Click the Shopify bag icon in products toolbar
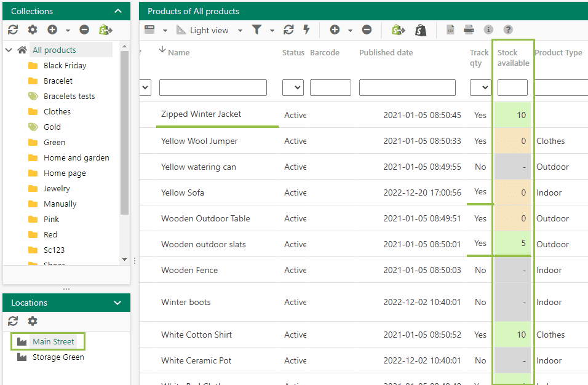Image resolution: width=588 pixels, height=385 pixels. click(x=421, y=30)
